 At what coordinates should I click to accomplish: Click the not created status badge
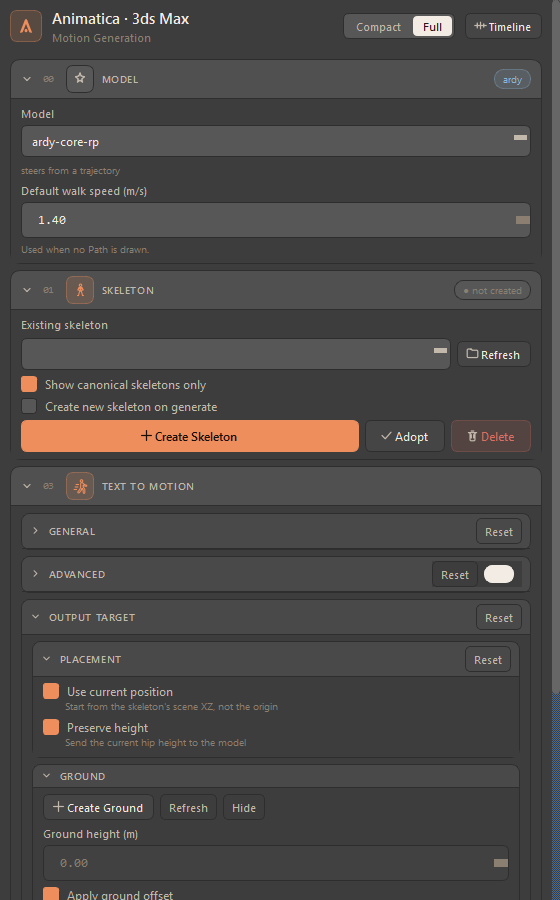click(x=492, y=290)
